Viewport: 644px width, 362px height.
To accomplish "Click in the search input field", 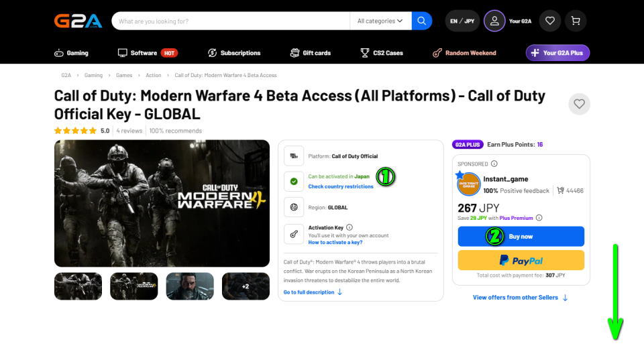I will 231,21.
